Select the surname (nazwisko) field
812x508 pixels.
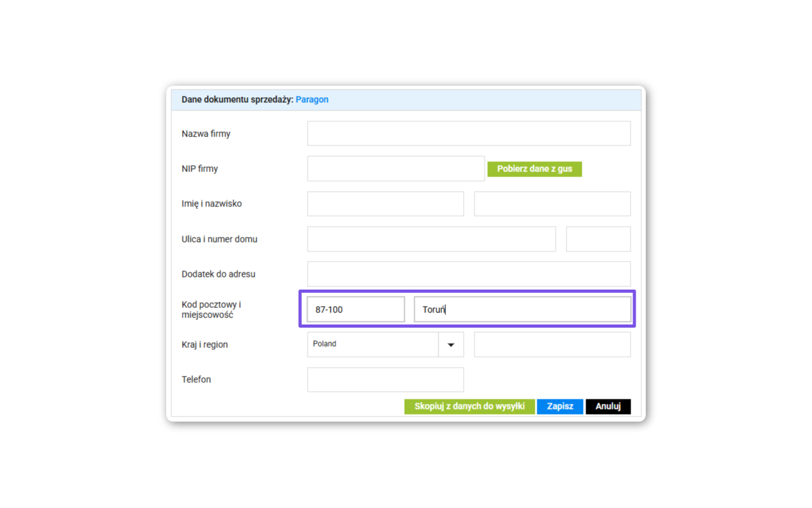(552, 204)
